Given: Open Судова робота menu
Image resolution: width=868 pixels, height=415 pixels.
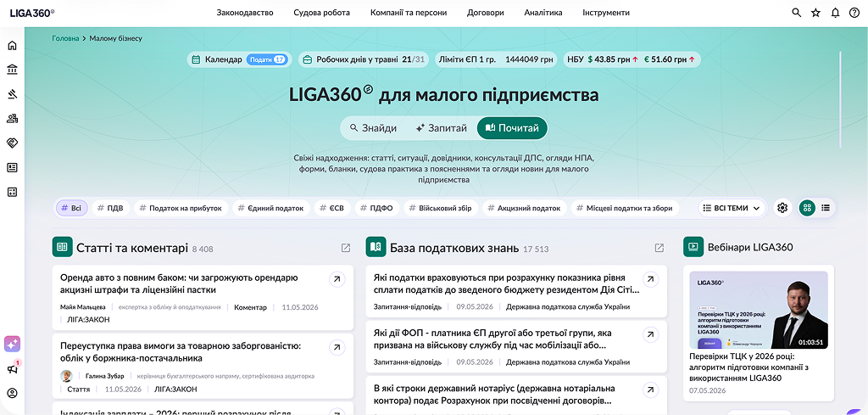Looking at the screenshot, I should 321,13.
